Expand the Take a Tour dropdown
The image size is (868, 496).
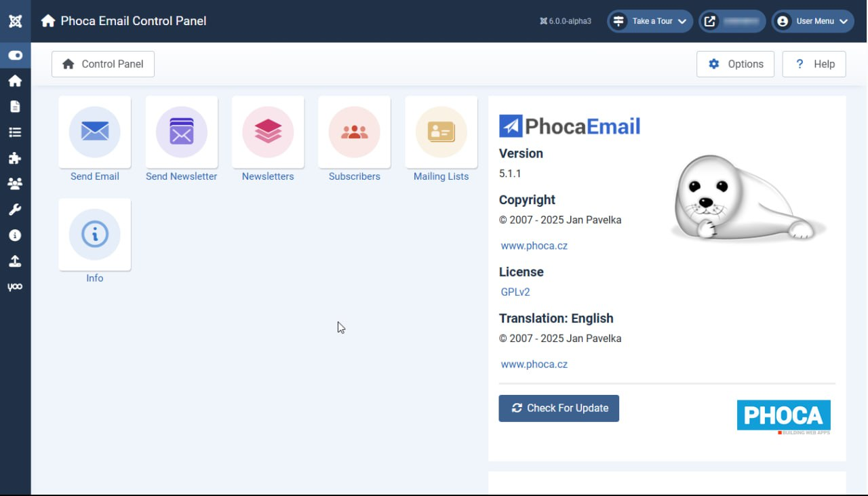649,21
